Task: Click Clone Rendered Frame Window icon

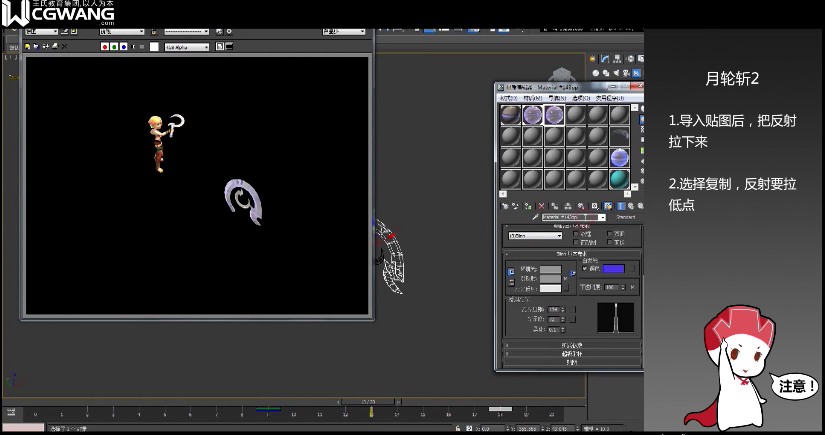Action: point(45,46)
